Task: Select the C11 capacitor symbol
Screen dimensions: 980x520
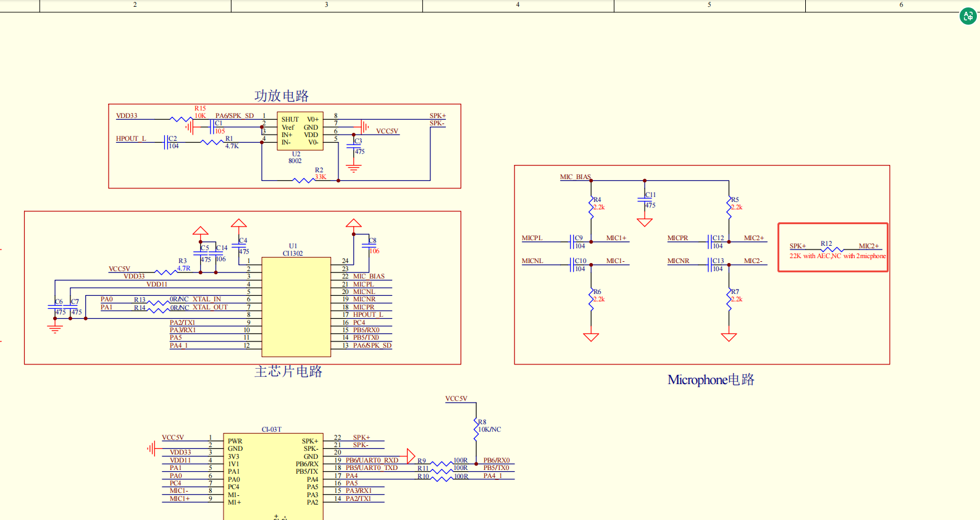Action: point(645,199)
